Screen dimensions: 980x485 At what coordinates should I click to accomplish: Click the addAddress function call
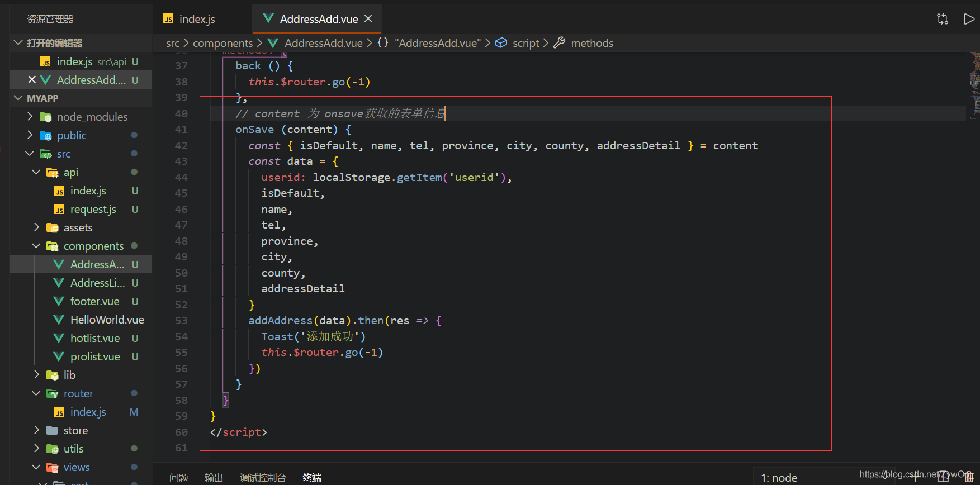[x=281, y=321]
